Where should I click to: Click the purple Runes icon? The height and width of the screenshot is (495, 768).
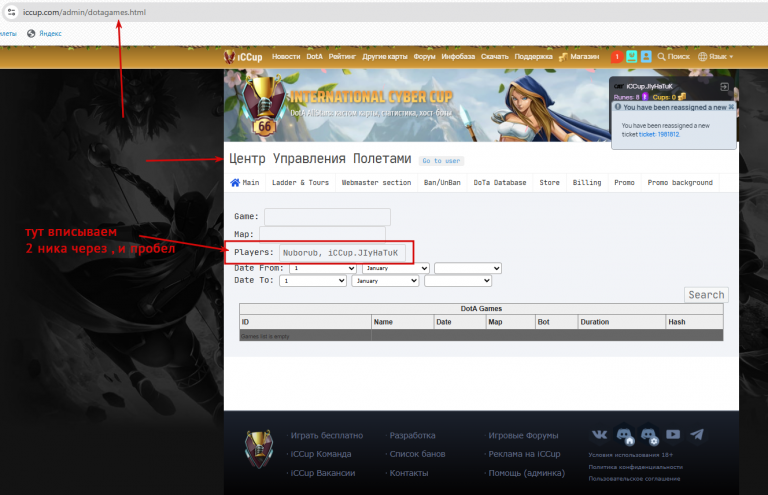point(645,97)
